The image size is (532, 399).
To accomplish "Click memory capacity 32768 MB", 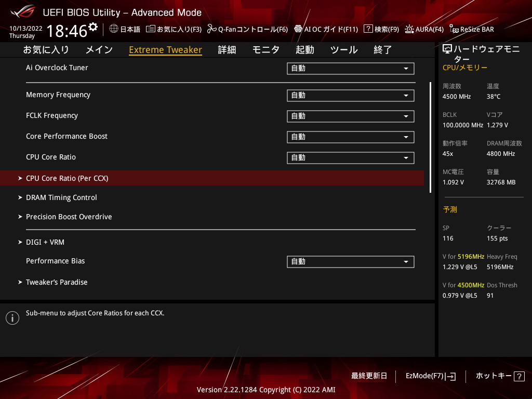I will (x=501, y=182).
